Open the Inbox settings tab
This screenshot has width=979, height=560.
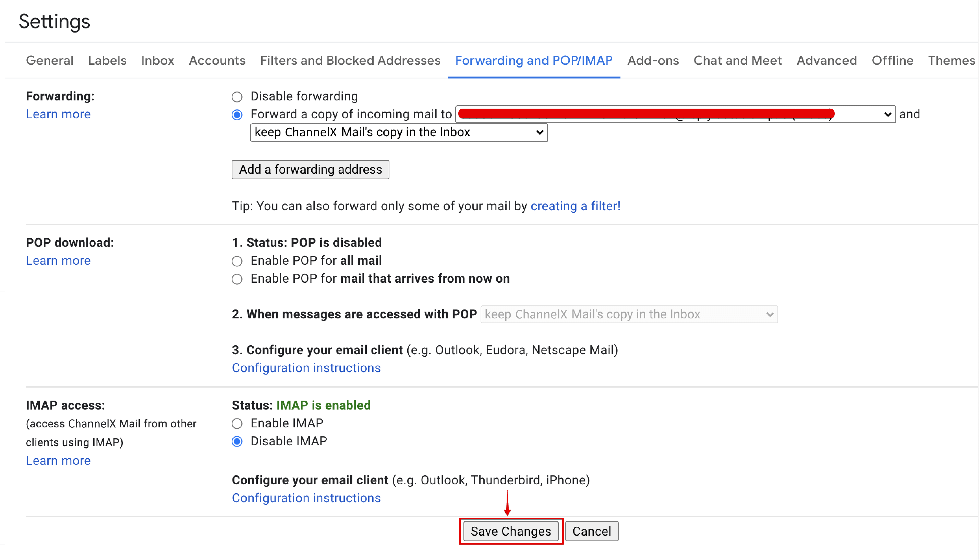[158, 60]
